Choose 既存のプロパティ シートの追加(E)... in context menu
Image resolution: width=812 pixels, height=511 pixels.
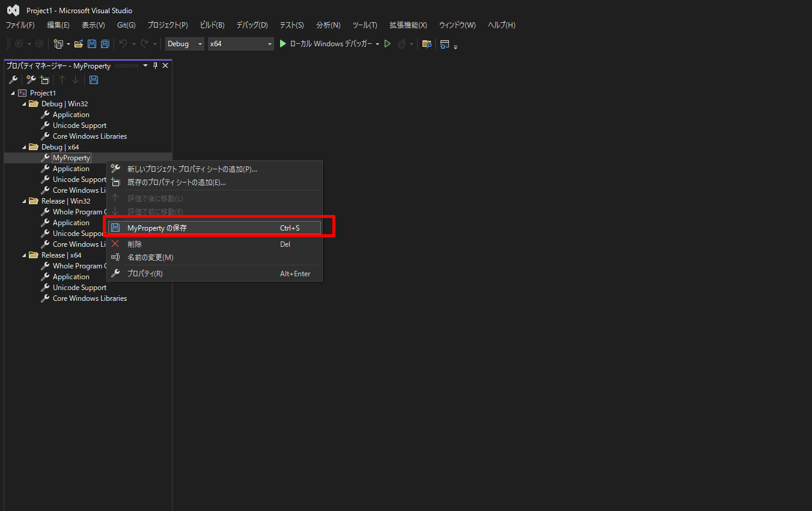click(x=215, y=183)
